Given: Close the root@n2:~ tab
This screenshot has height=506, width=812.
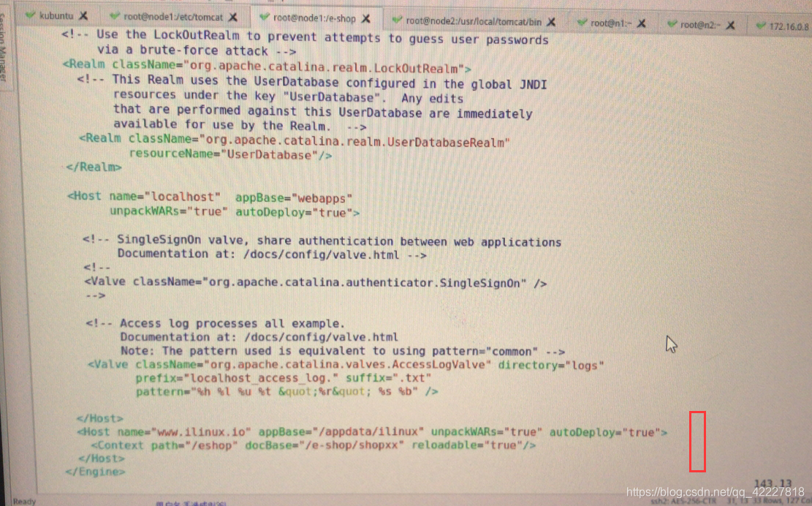Looking at the screenshot, I should pos(730,25).
